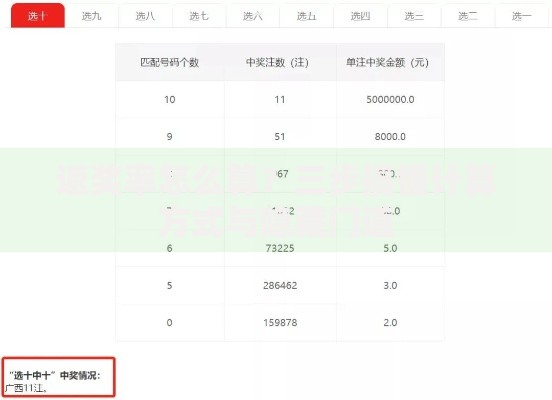552x400 pixels.
Task: Click the 中奖注数（注） column header
Action: tap(280, 62)
